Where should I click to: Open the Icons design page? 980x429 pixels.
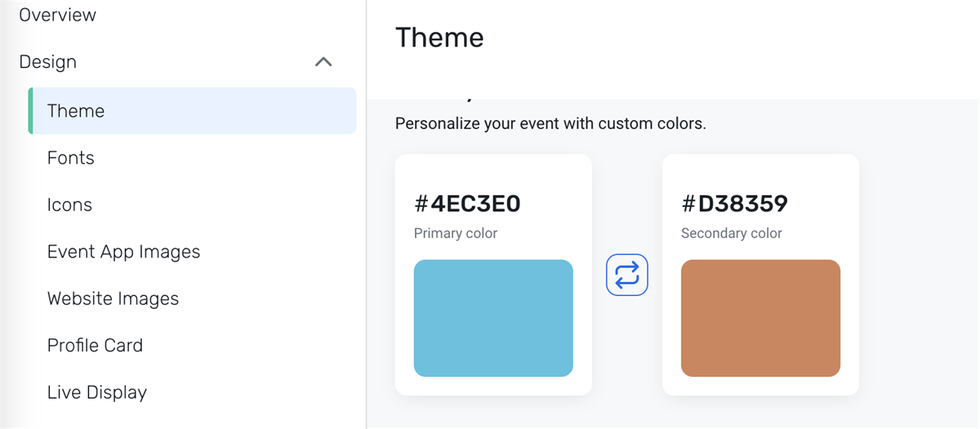click(69, 205)
